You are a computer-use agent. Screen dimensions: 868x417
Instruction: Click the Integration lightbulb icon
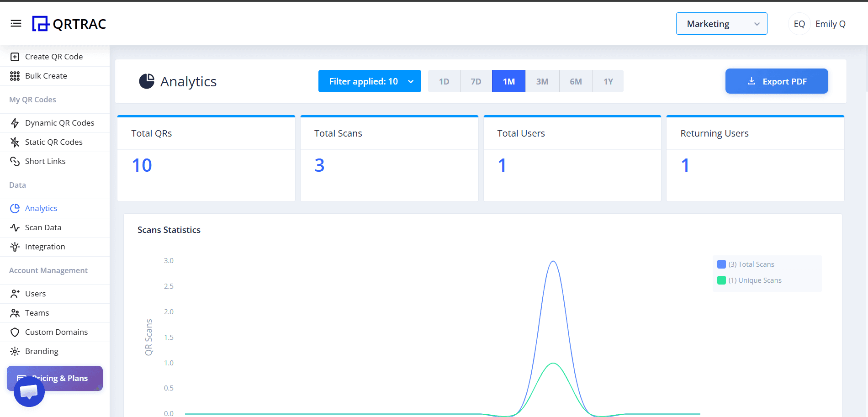15,247
